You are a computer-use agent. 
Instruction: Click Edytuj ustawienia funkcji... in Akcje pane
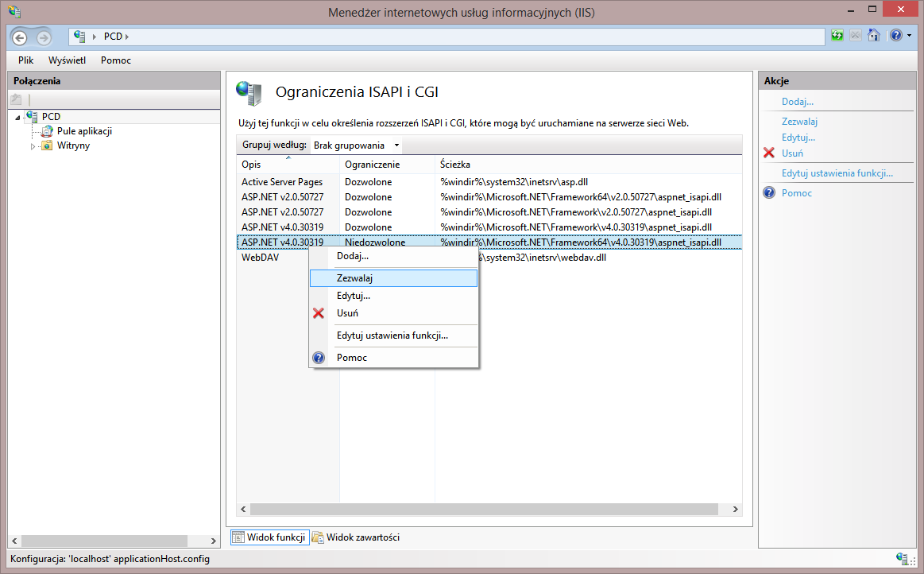(x=837, y=173)
